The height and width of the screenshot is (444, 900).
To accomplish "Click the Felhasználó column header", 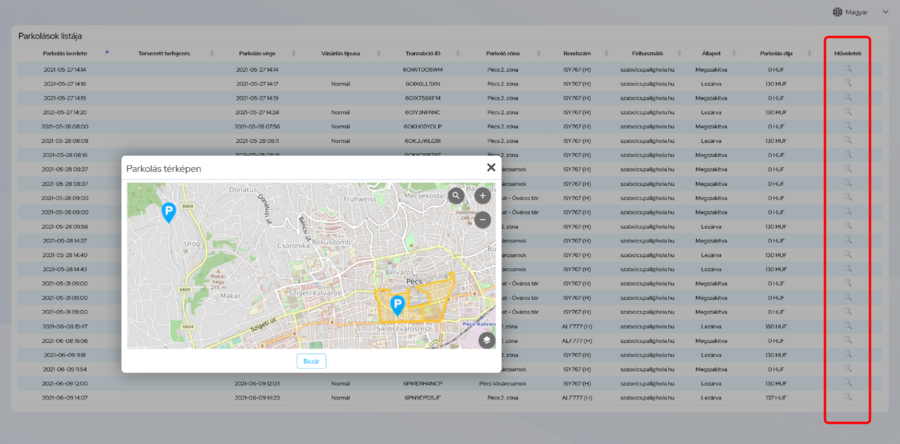I will click(x=648, y=52).
